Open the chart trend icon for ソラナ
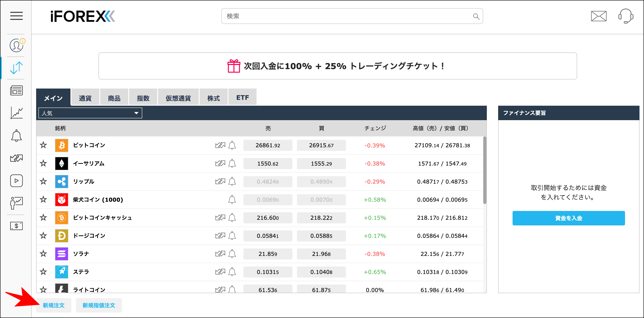The height and width of the screenshot is (318, 644). tap(220, 254)
